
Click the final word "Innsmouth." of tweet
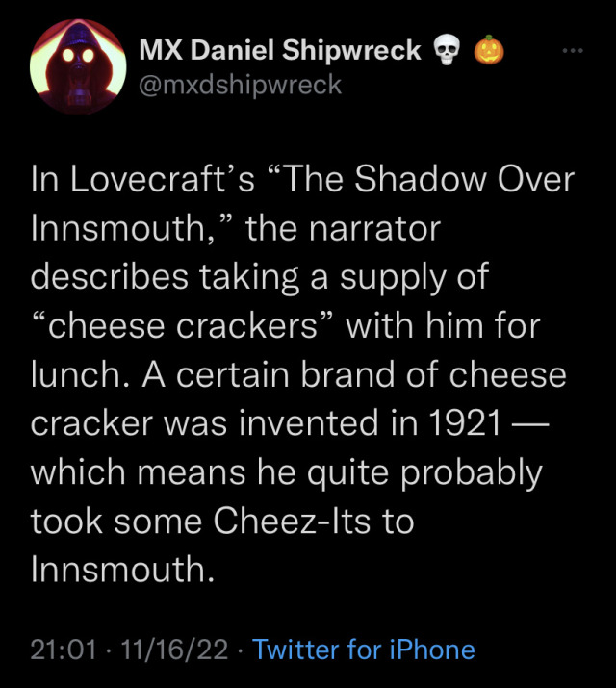[120, 570]
